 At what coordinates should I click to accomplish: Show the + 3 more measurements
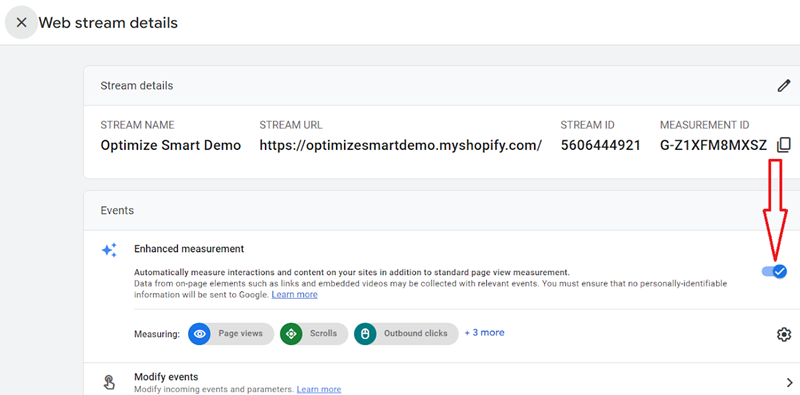click(x=484, y=333)
